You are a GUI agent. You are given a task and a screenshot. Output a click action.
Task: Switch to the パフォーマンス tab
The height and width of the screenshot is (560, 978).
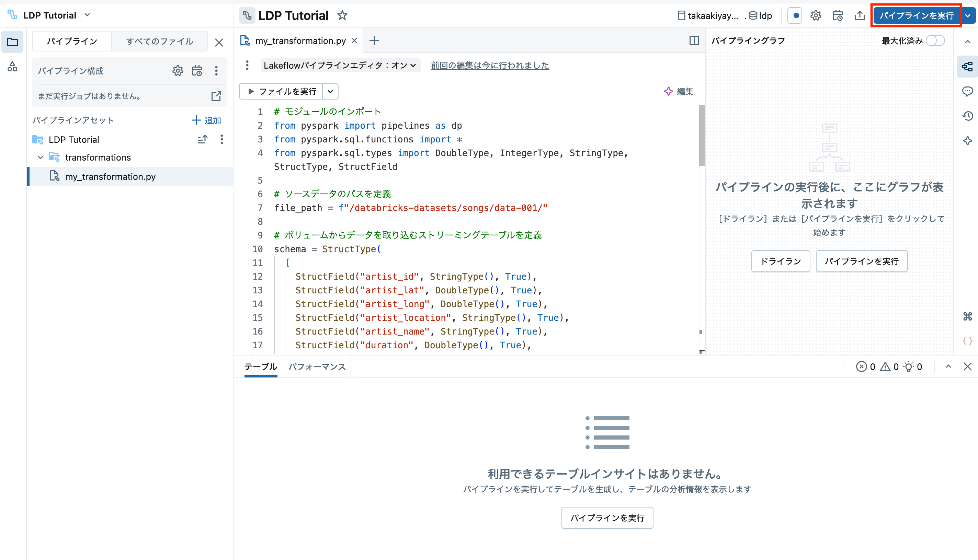tap(317, 367)
